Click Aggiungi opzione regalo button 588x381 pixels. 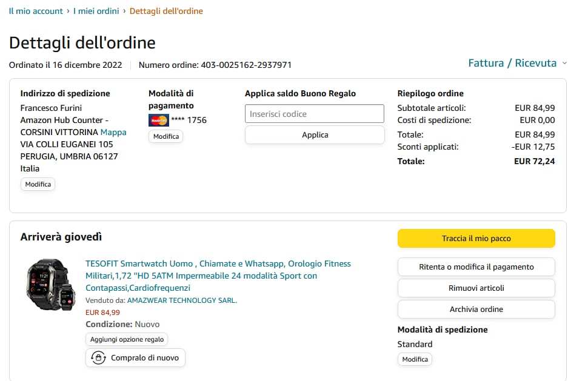127,340
